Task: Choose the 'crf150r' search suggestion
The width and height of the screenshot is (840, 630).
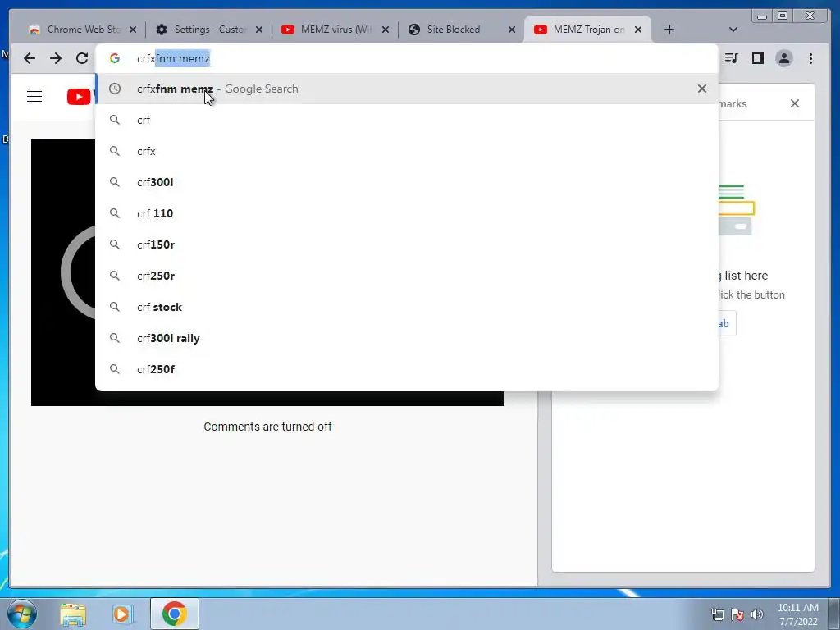Action: pyautogui.click(x=407, y=244)
